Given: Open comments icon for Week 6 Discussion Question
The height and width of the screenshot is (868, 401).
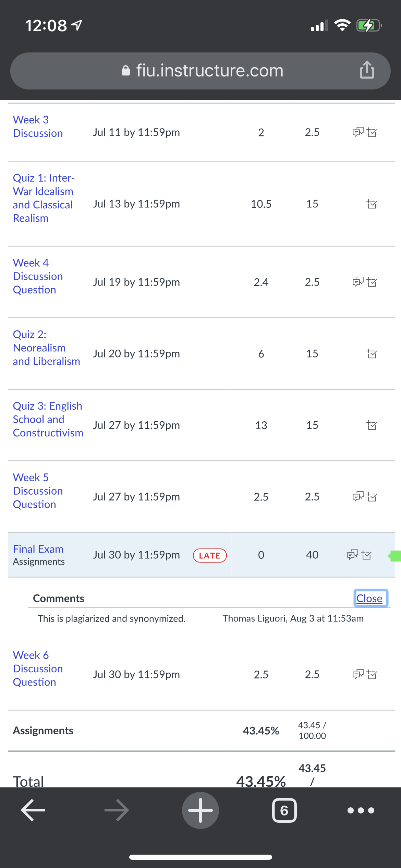Looking at the screenshot, I should coord(358,674).
